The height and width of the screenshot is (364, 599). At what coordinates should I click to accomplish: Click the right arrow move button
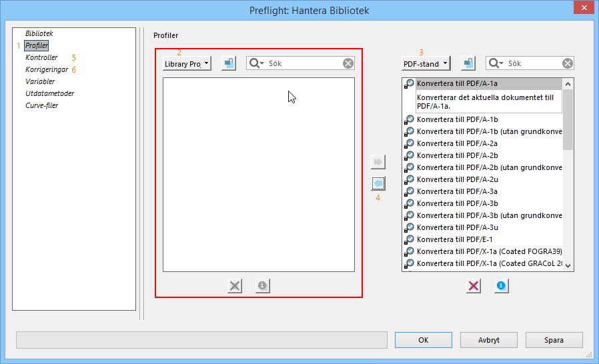coord(378,162)
